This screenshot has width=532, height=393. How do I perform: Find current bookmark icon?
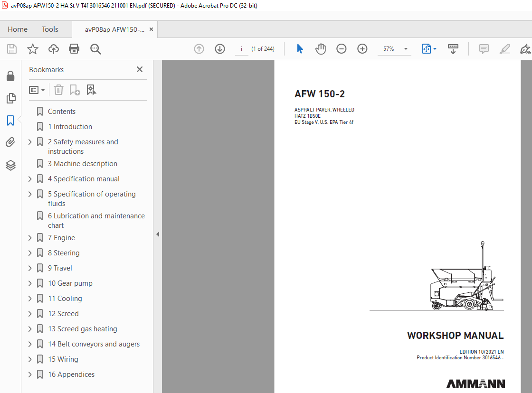[91, 90]
